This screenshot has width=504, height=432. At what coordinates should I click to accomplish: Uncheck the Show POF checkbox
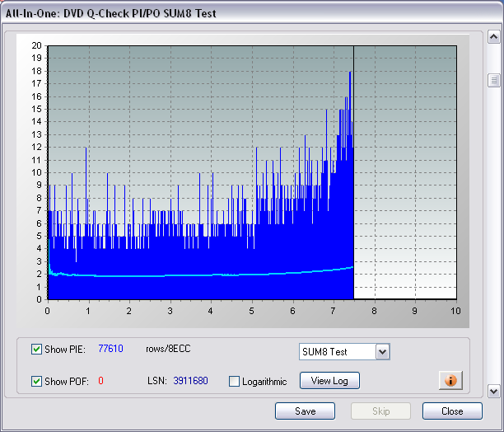tap(36, 381)
